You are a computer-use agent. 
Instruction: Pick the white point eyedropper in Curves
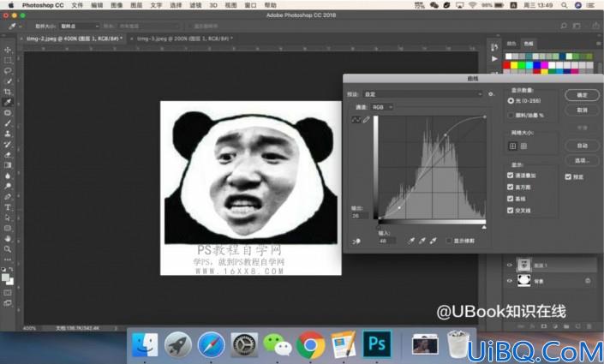coord(434,241)
